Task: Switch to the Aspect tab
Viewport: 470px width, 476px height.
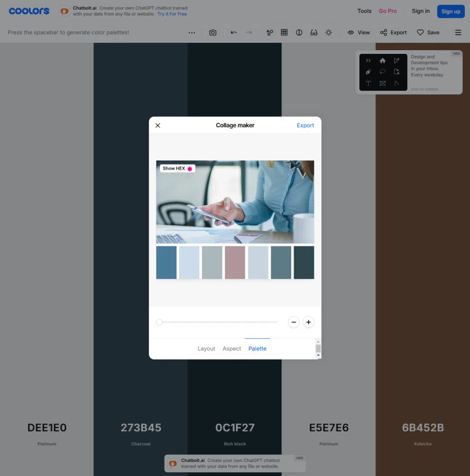Action: click(232, 349)
